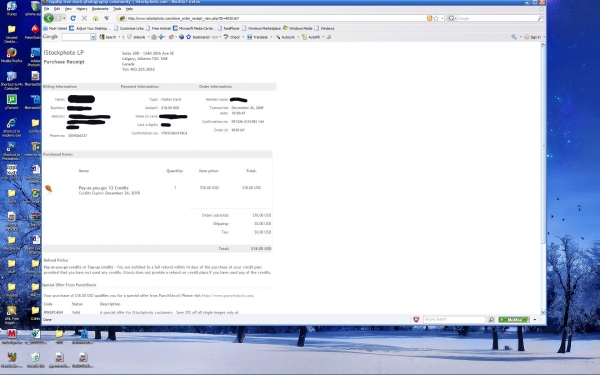Follow the punchstock.com hyperlink

227,295
